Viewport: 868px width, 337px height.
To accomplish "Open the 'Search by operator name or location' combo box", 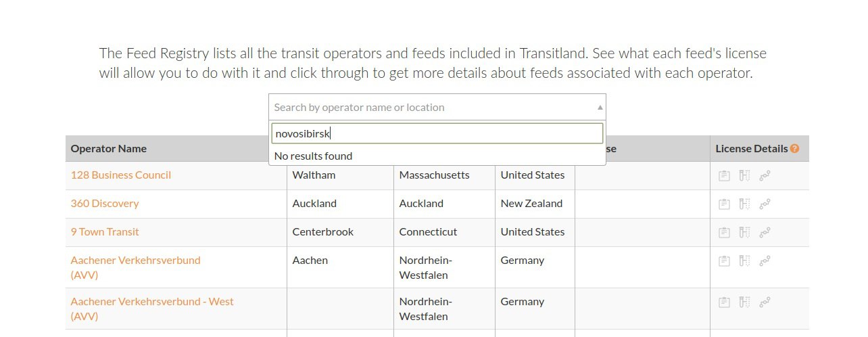I will (x=437, y=107).
